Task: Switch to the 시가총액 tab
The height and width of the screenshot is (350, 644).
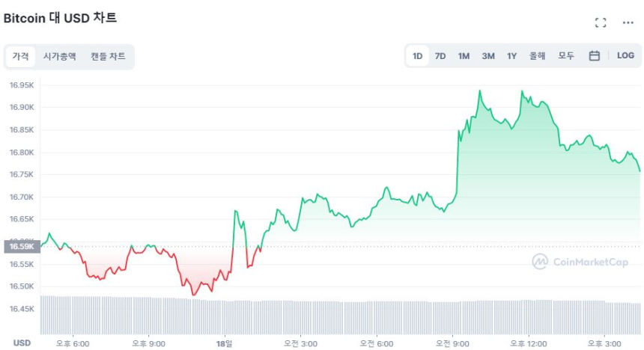Action: [59, 56]
